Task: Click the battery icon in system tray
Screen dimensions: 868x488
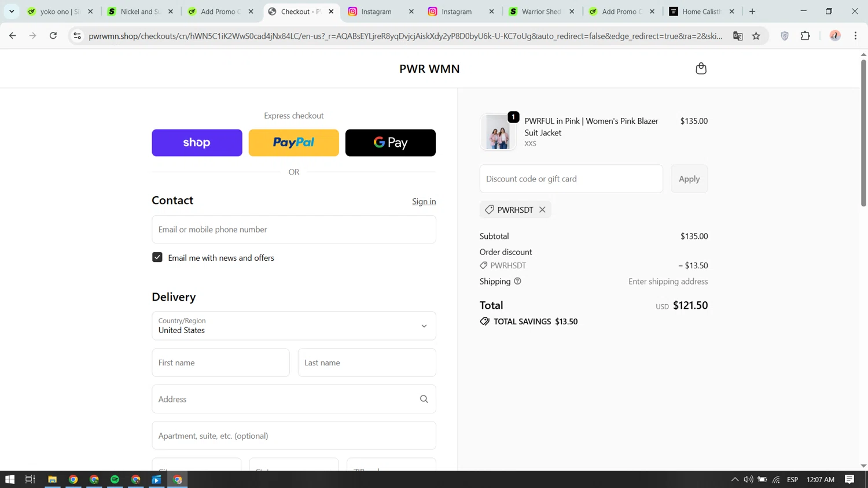Action: (x=762, y=479)
